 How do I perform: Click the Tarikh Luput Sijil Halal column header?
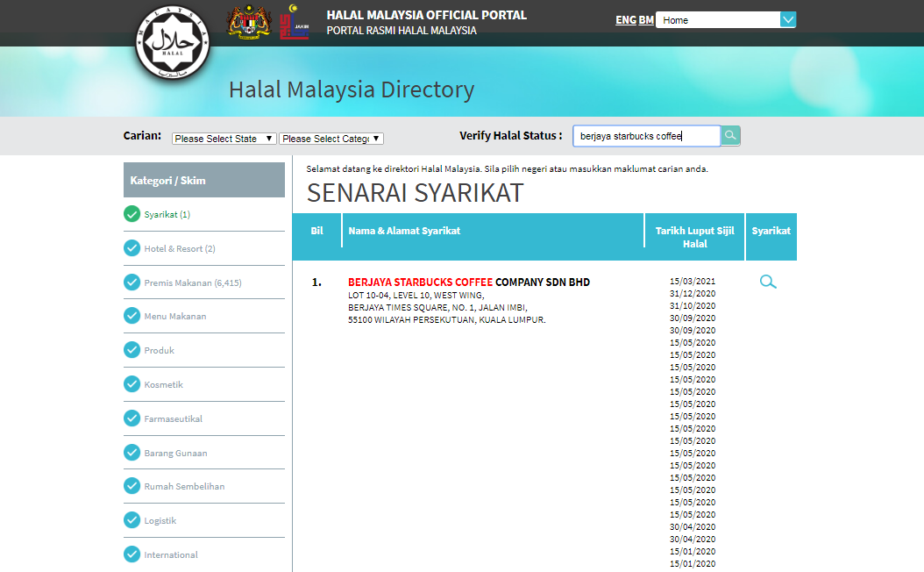coord(695,237)
